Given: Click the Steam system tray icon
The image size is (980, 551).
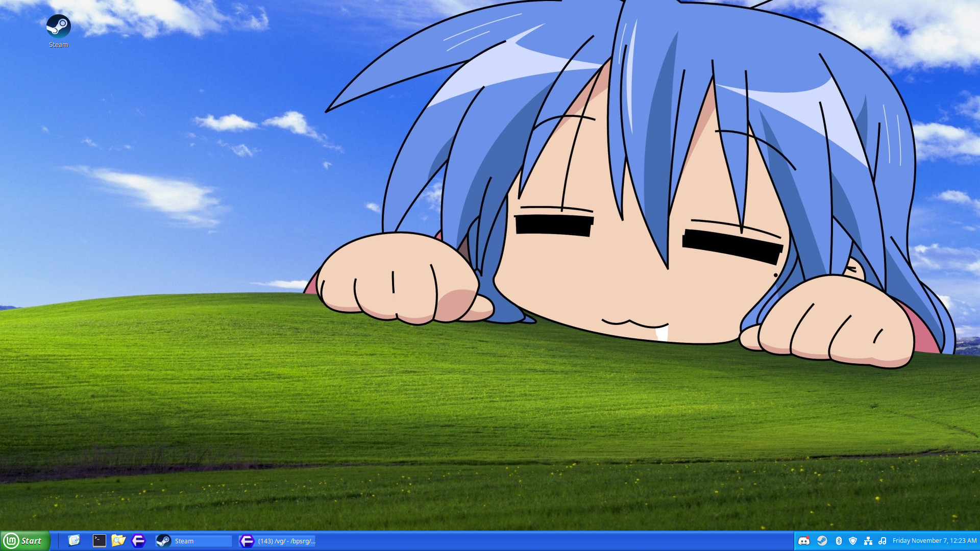Looking at the screenshot, I should click(x=822, y=540).
